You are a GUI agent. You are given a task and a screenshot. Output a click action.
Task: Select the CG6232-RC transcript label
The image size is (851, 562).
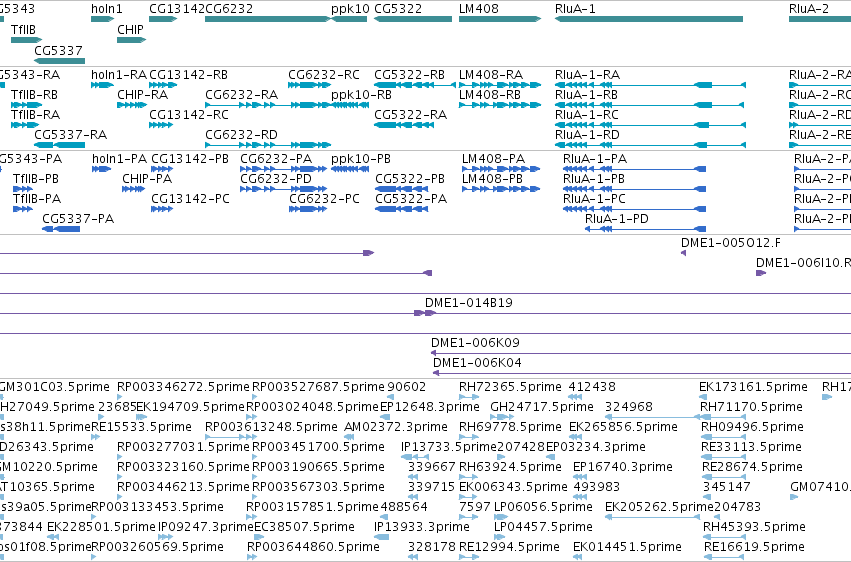(x=323, y=75)
